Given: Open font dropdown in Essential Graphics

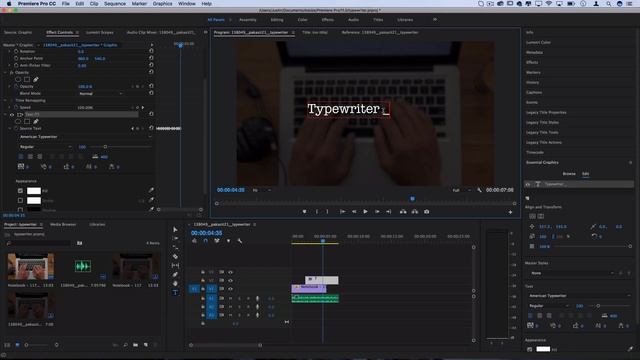Looking at the screenshot, I should pos(579,296).
